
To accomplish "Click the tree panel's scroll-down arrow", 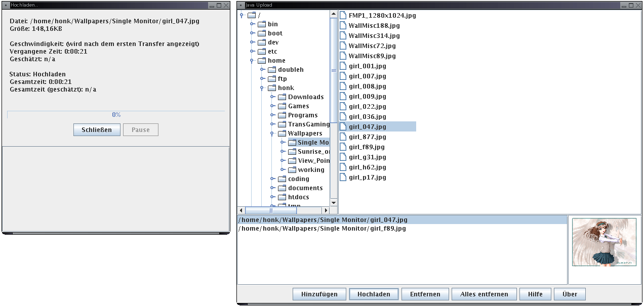I will pos(334,203).
